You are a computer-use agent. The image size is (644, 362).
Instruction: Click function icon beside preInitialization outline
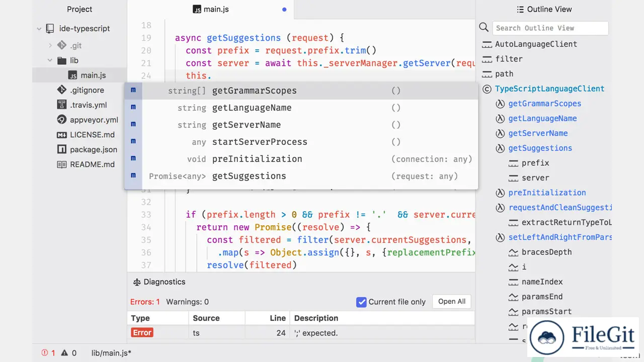[500, 193]
